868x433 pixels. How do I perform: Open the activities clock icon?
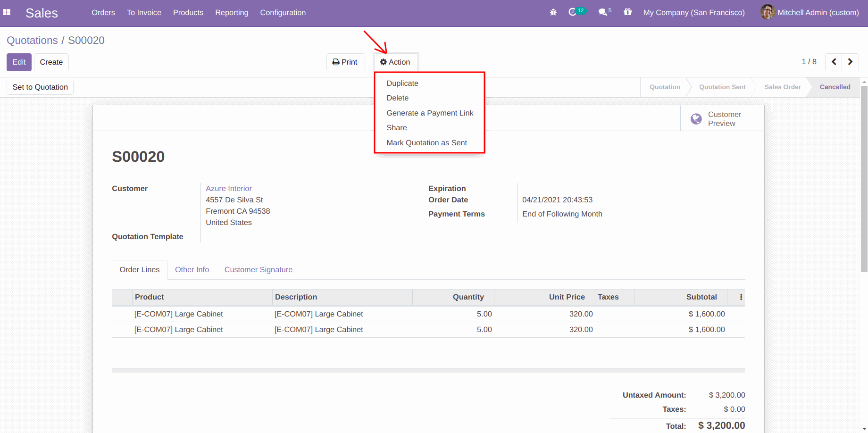pyautogui.click(x=573, y=12)
